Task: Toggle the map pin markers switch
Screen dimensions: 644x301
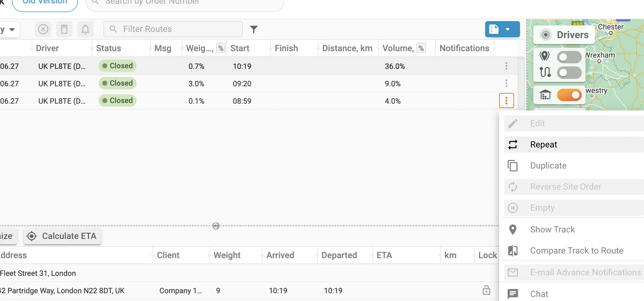Action: click(569, 57)
